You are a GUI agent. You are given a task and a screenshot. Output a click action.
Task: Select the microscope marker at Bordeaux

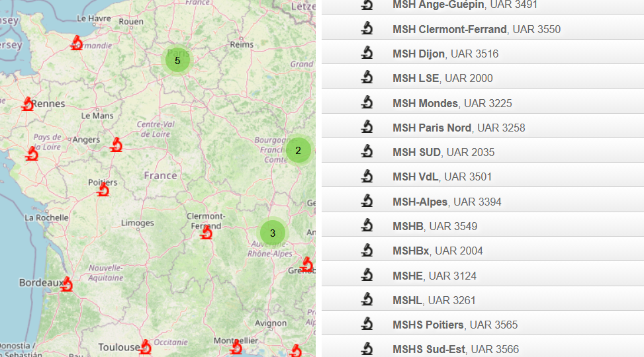pyautogui.click(x=67, y=284)
